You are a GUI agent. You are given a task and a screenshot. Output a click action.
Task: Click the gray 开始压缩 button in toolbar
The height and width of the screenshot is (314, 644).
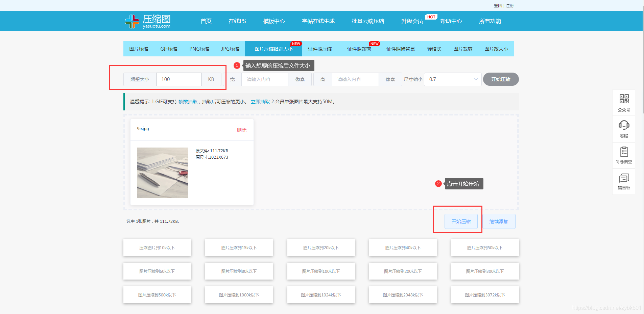pos(501,79)
